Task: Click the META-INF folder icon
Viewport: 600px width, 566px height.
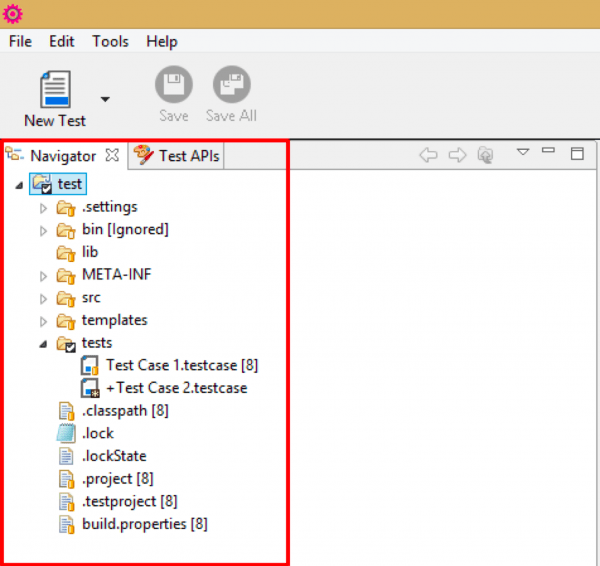Action: click(66, 276)
